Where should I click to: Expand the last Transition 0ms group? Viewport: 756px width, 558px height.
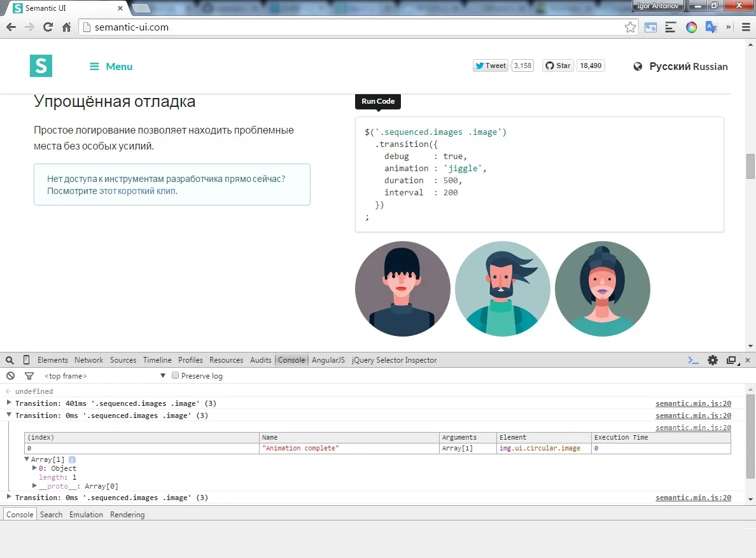(9, 496)
